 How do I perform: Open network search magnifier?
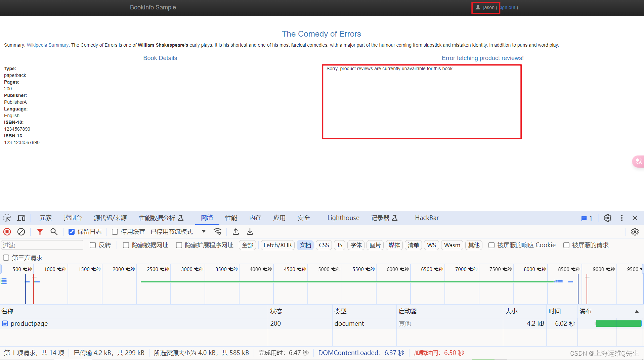click(54, 232)
